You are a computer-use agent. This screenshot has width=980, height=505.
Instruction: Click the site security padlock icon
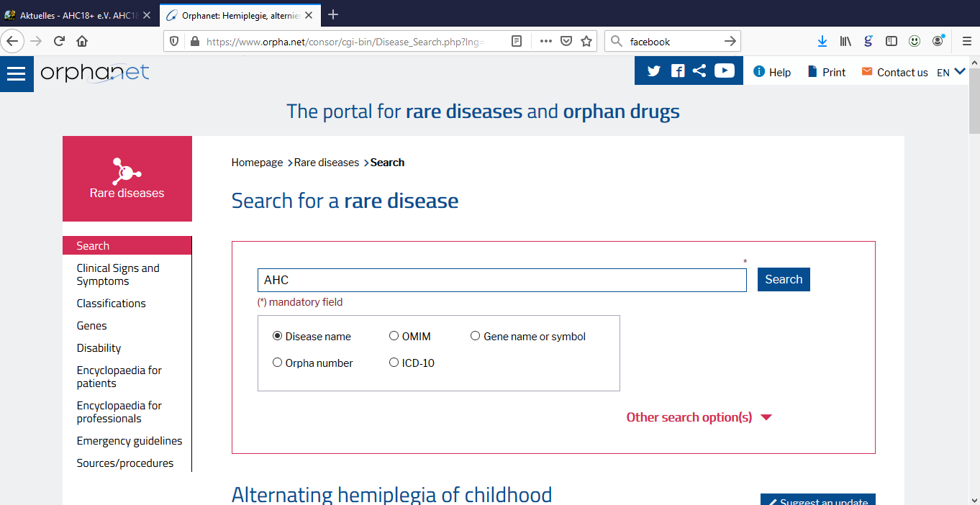pos(194,42)
